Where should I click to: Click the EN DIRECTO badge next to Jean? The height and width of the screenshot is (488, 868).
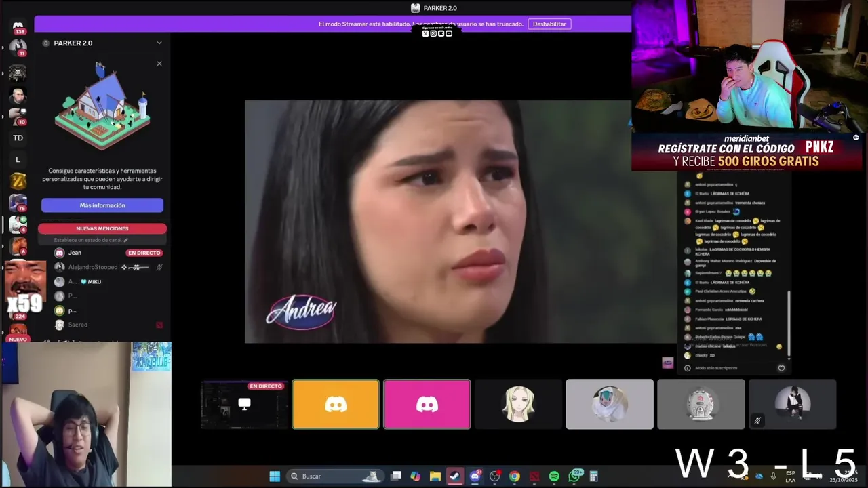pyautogui.click(x=144, y=253)
